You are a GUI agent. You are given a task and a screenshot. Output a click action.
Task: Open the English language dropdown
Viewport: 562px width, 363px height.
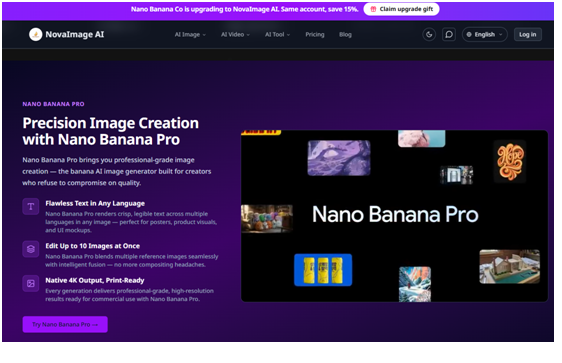click(485, 34)
